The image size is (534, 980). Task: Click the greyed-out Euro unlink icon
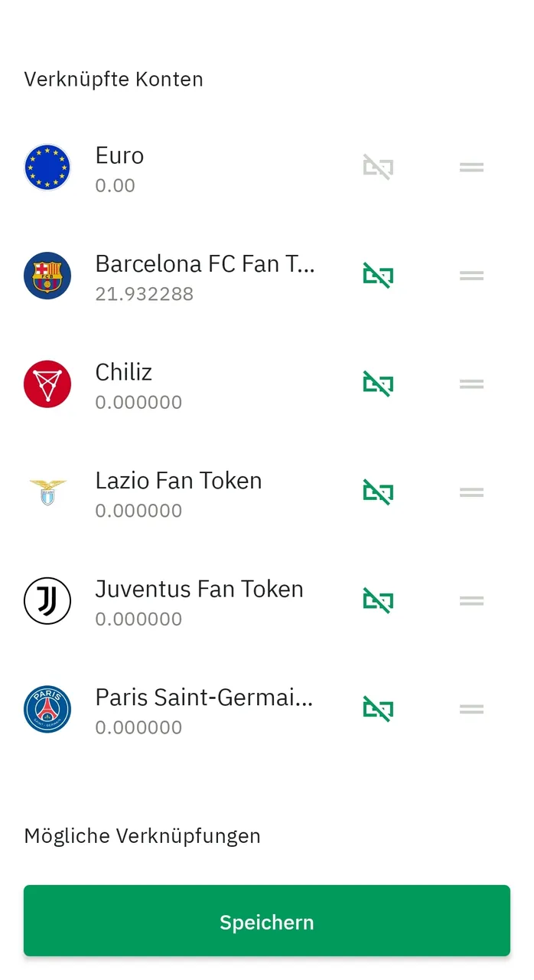(378, 168)
